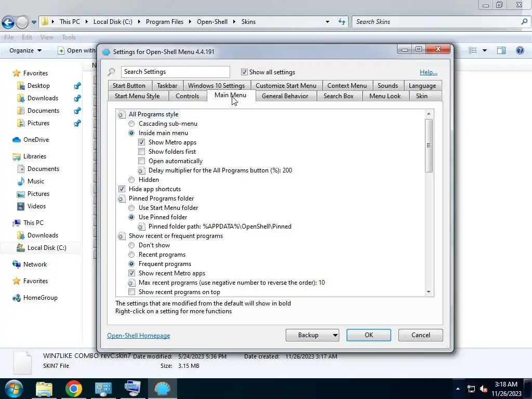The width and height of the screenshot is (532, 399).
Task: Open the Open-Shell Homepage link
Action: point(138,336)
